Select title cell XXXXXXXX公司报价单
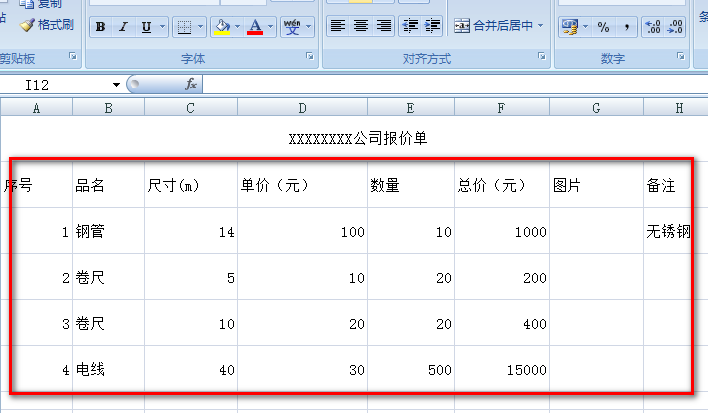Screen dimensions: 708x413 (358, 139)
